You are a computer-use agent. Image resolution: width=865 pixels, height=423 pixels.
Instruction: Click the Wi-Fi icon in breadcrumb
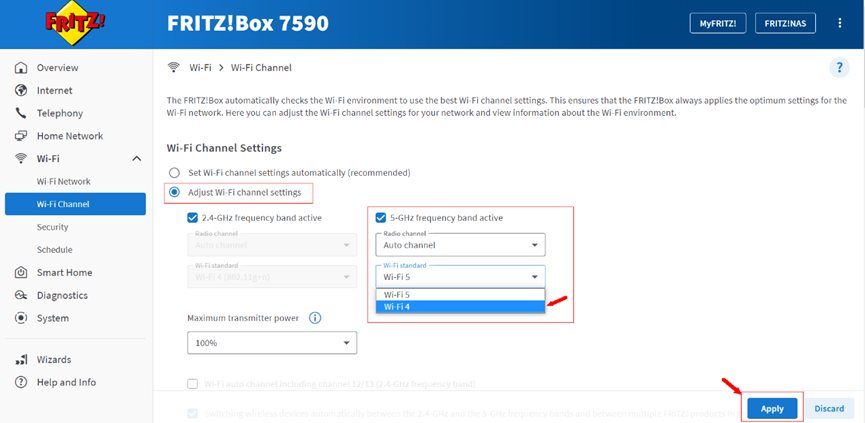tap(174, 68)
